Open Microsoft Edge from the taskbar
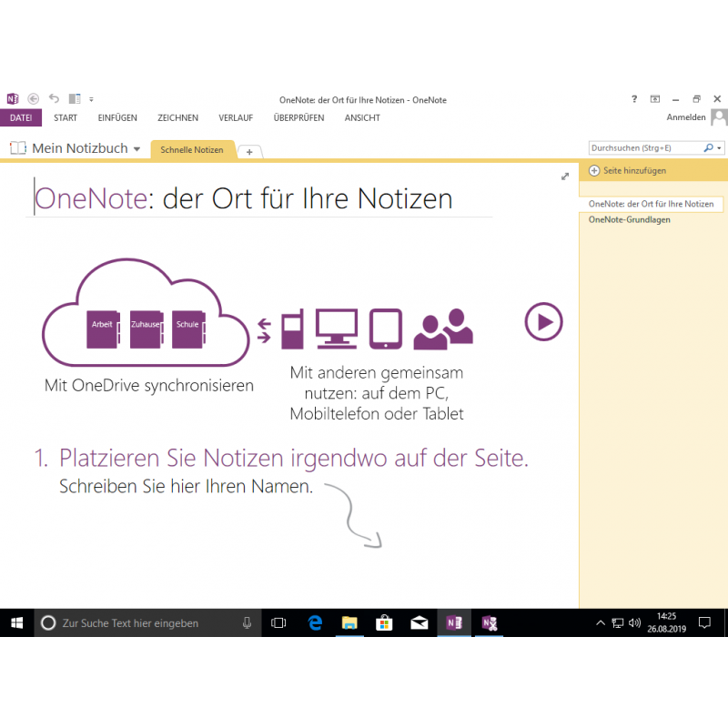This screenshot has height=728, width=728. [x=315, y=622]
